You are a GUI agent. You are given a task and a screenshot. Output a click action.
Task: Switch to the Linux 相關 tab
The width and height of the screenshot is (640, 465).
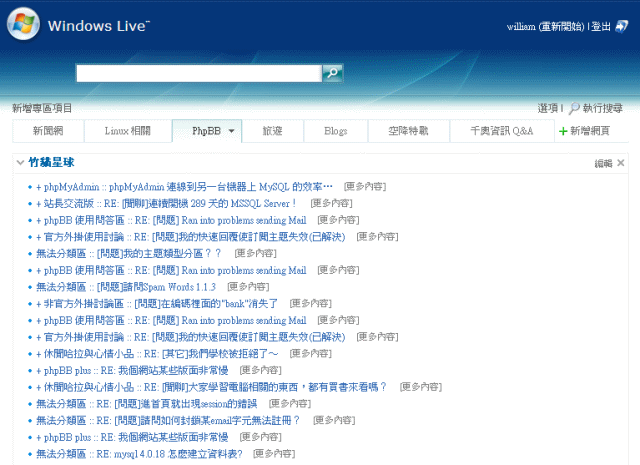click(x=128, y=131)
